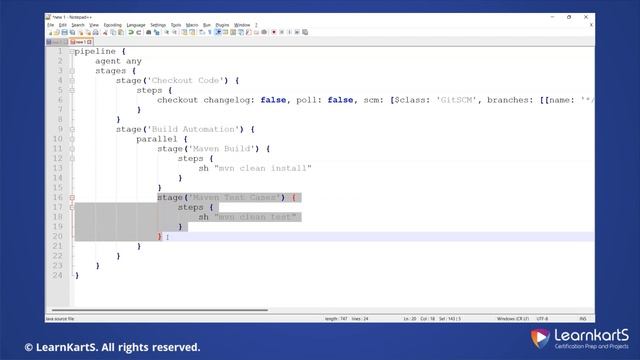Collapse the Checkout Code stage fold
640x360 pixels.
(x=72, y=81)
